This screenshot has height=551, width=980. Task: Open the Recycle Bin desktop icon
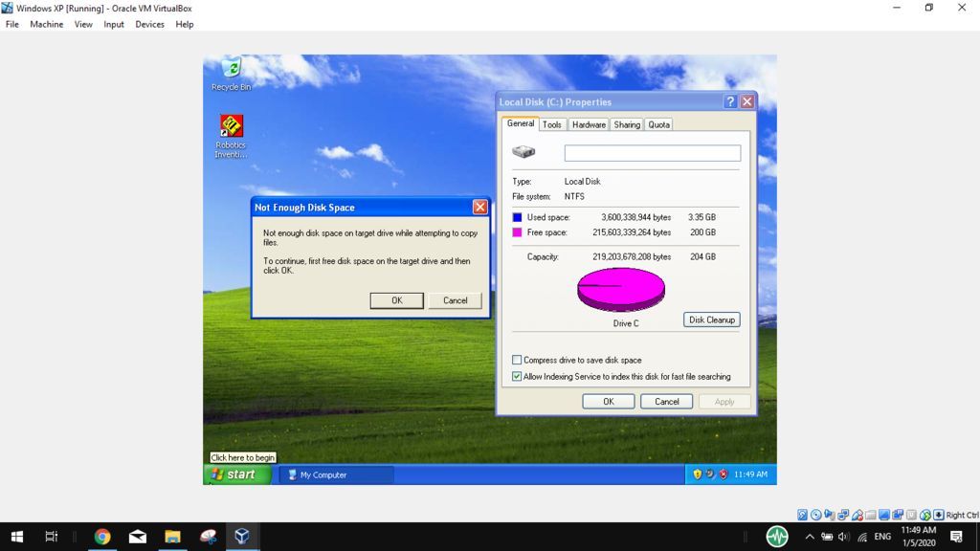click(232, 75)
